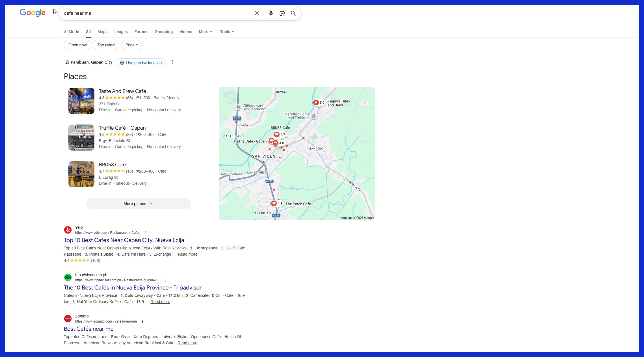Viewport: 644px width, 357px height.
Task: Open BR058 Cafe listing title
Action: click(112, 165)
